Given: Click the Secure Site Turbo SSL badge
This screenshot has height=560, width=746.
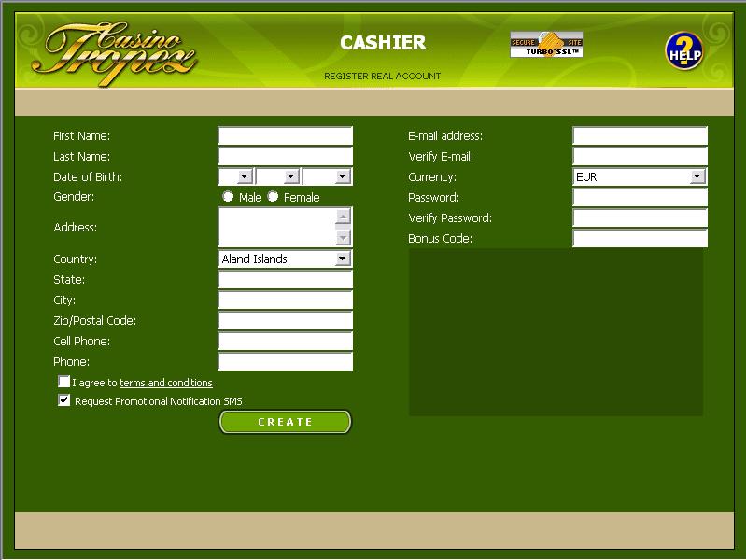Looking at the screenshot, I should pyautogui.click(x=546, y=45).
